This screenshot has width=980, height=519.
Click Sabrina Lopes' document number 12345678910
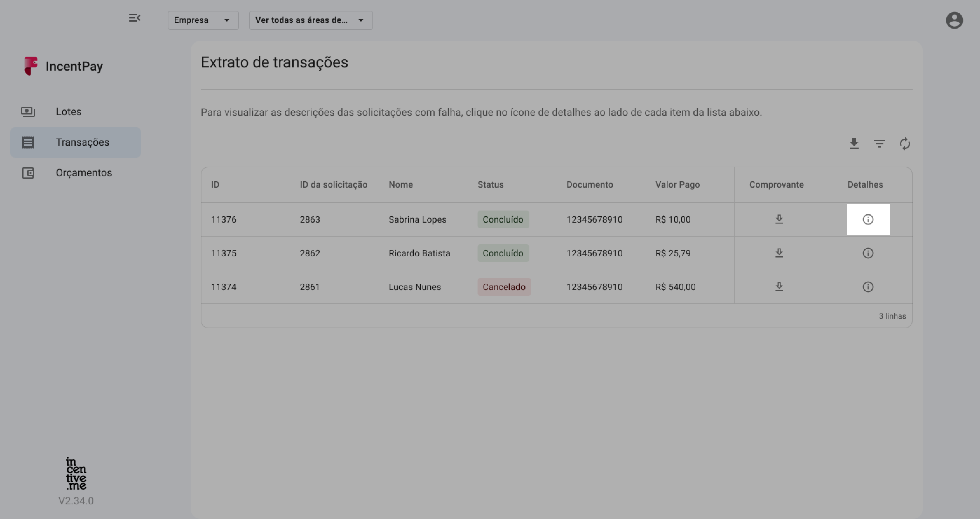594,219
